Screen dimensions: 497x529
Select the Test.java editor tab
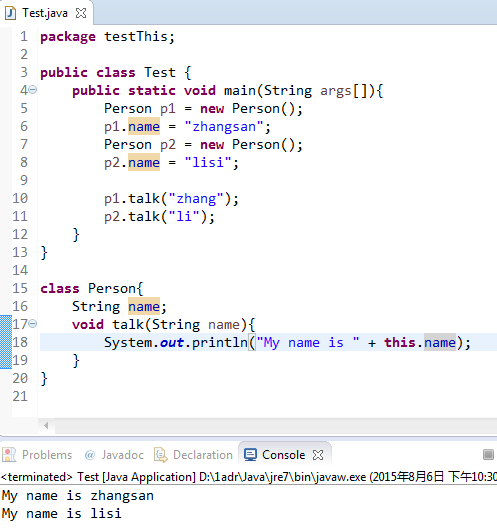point(46,13)
